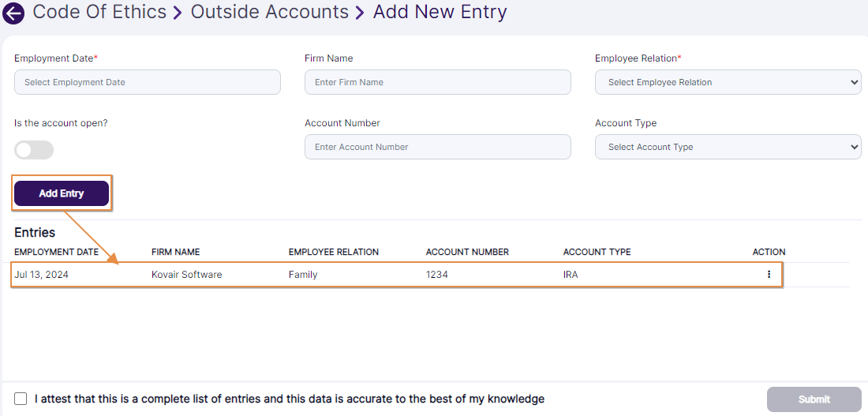This screenshot has width=868, height=416.
Task: Click the EMPLOYEE RELATION column header
Action: [334, 252]
